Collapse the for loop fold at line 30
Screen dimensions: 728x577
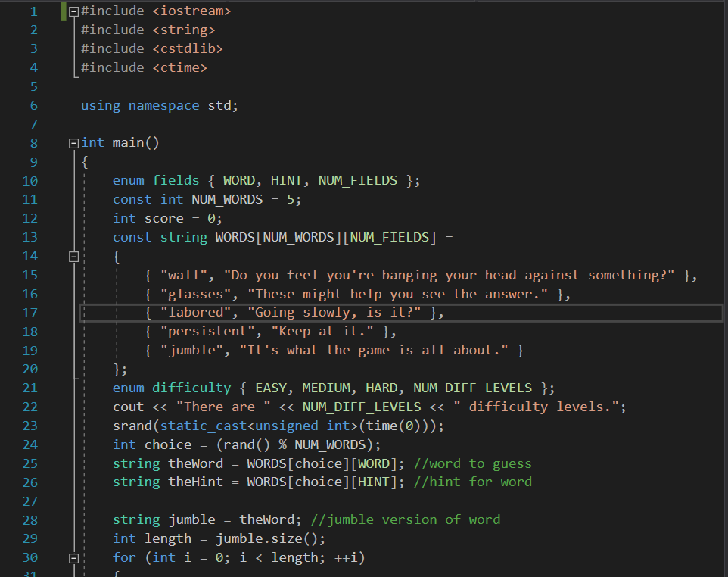click(x=73, y=558)
